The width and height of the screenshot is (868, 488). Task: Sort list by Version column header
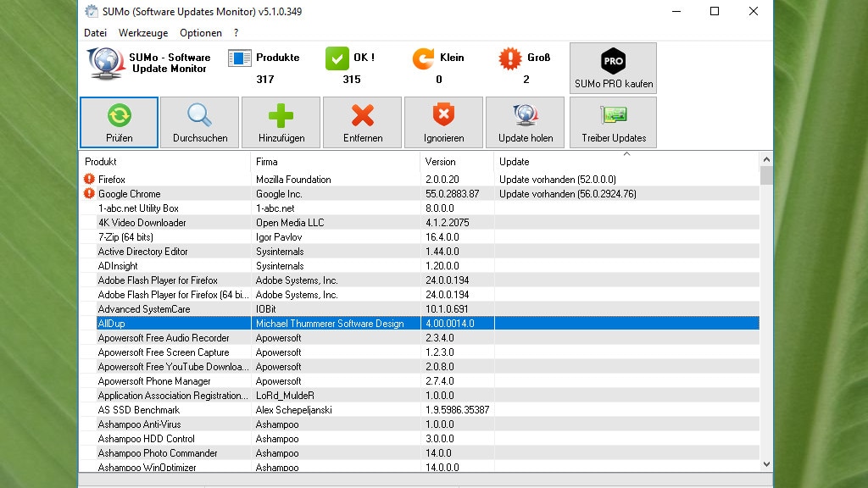pyautogui.click(x=457, y=162)
